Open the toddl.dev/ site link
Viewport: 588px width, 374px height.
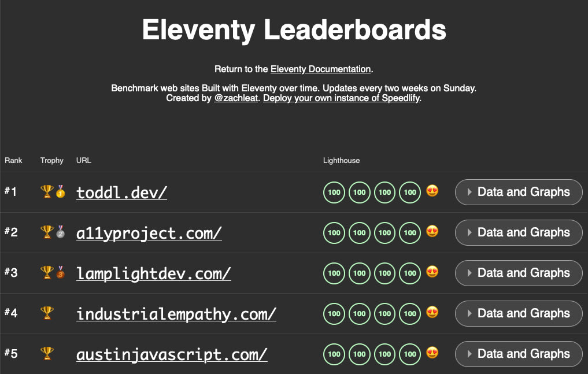tap(121, 192)
